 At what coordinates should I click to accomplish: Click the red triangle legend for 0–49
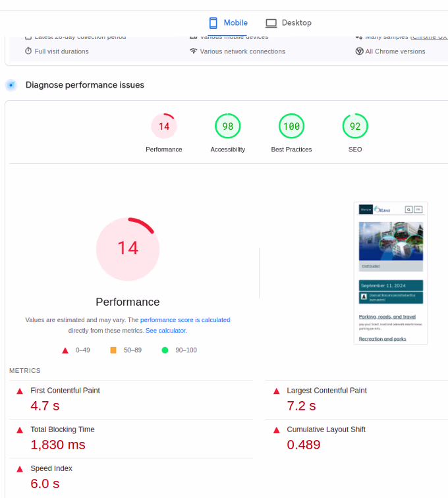pos(65,350)
